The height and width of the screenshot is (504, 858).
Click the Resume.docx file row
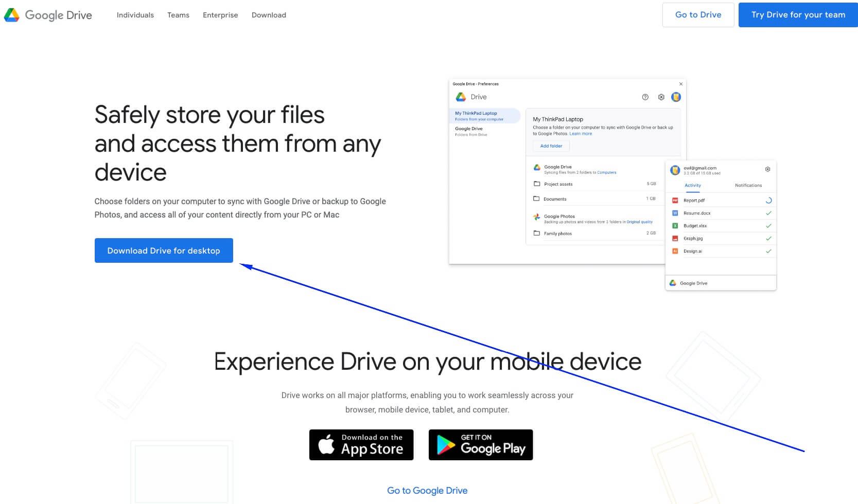point(721,213)
